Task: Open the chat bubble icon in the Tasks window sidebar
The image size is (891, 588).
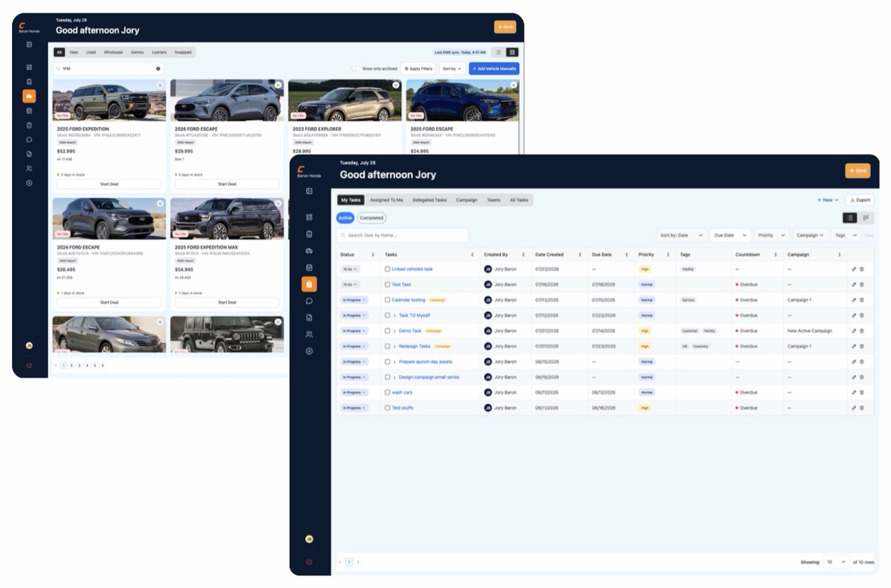Action: (309, 301)
